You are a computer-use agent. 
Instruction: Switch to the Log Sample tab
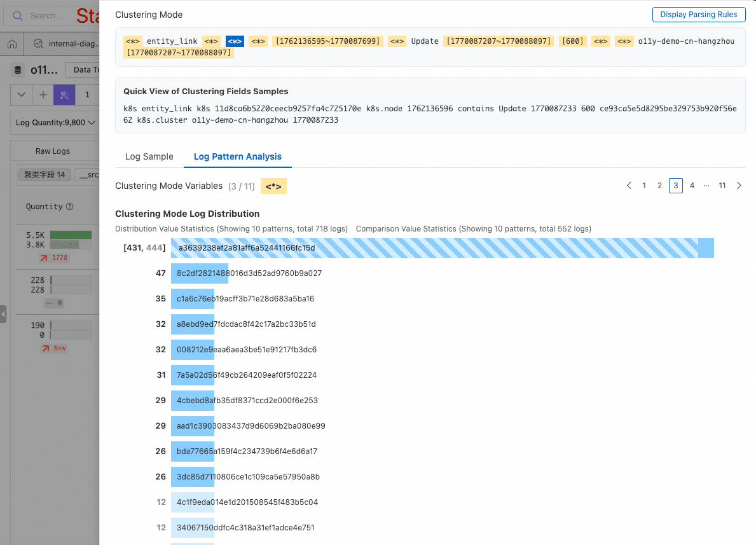pos(149,156)
